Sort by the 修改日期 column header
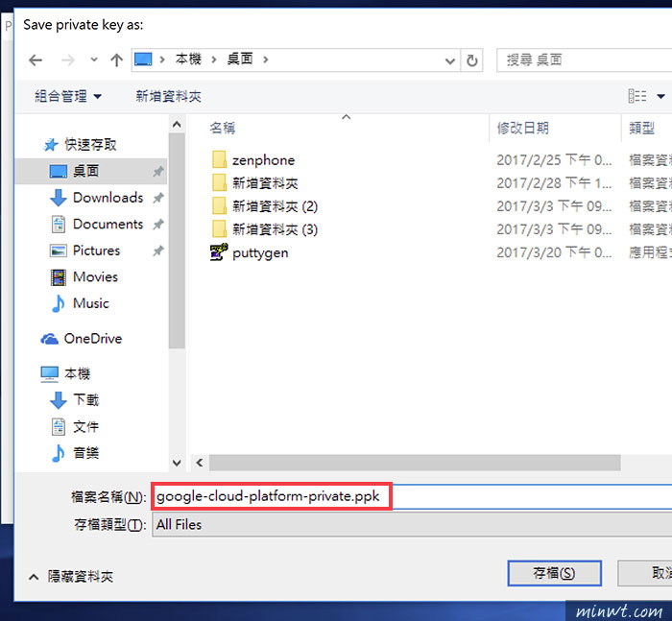 523,128
